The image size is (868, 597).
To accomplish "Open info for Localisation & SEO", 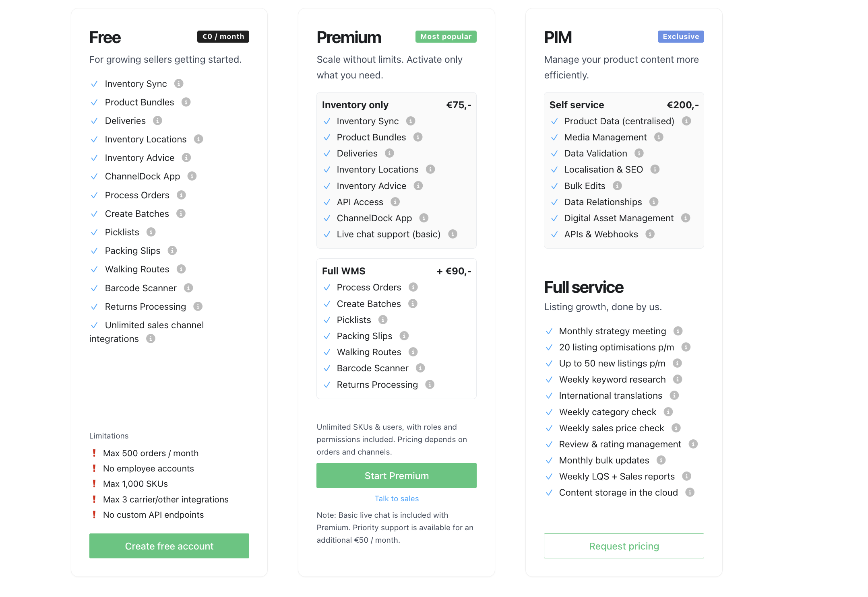I will (655, 169).
